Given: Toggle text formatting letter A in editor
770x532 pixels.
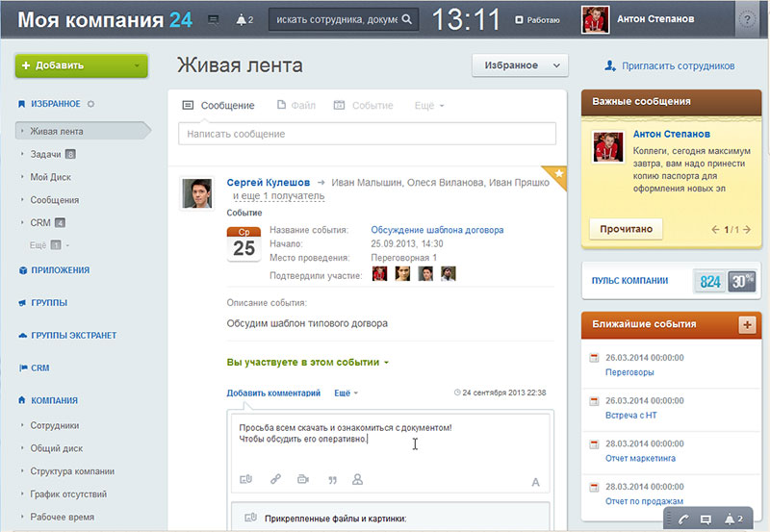Looking at the screenshot, I should pyautogui.click(x=535, y=482).
